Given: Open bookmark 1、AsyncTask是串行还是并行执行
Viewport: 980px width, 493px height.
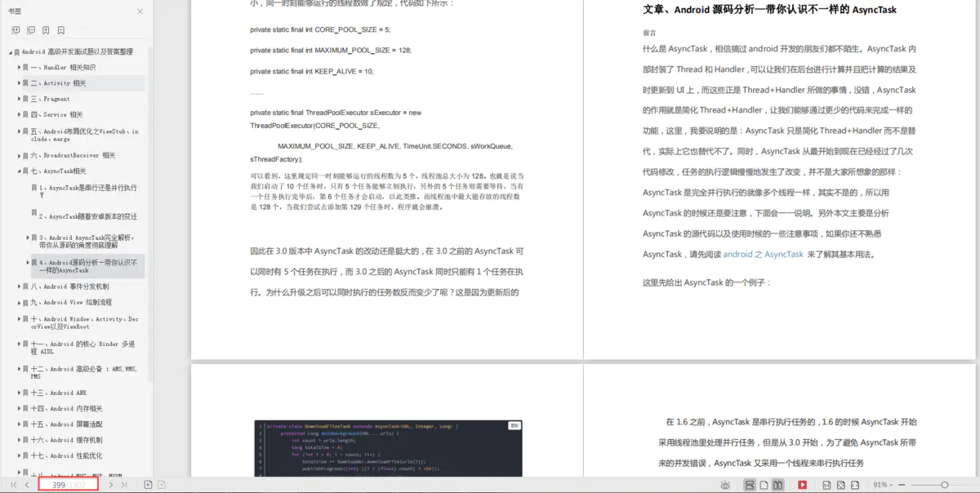Looking at the screenshot, I should pos(87,191).
